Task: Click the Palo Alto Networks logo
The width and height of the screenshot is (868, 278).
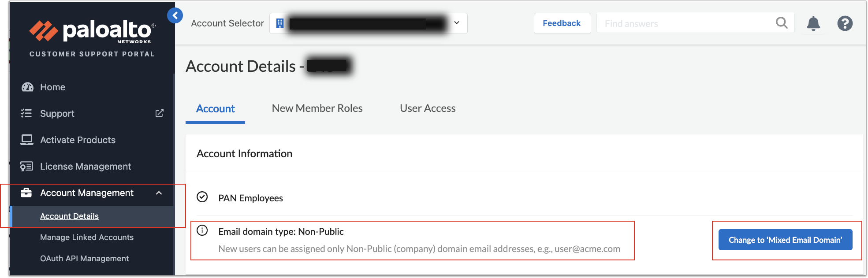Action: click(x=92, y=31)
